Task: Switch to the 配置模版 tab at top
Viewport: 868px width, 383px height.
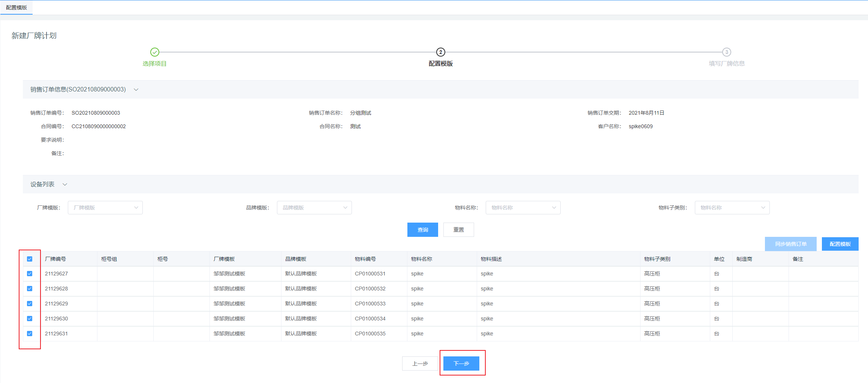Action: pyautogui.click(x=16, y=7)
